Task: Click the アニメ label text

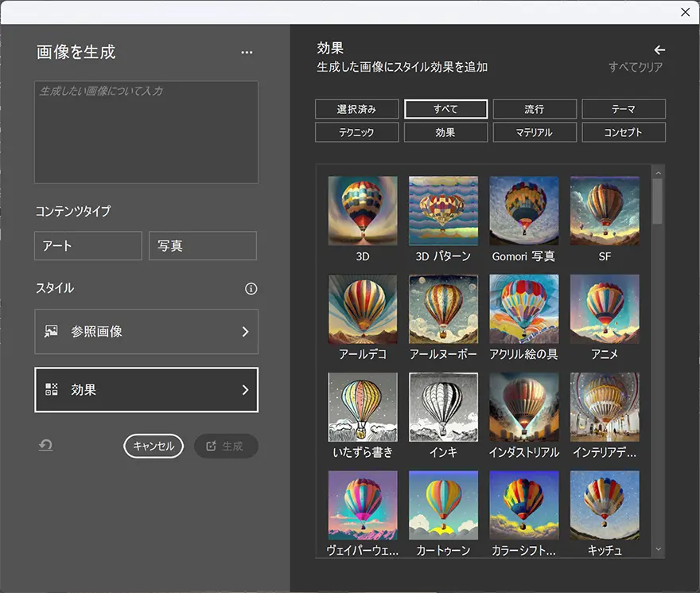Action: point(605,354)
